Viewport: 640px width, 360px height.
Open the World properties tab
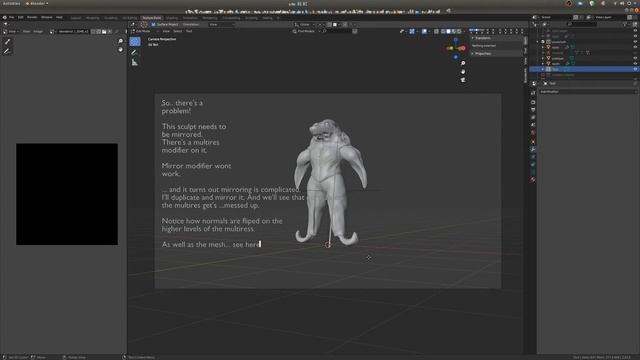pos(533,133)
